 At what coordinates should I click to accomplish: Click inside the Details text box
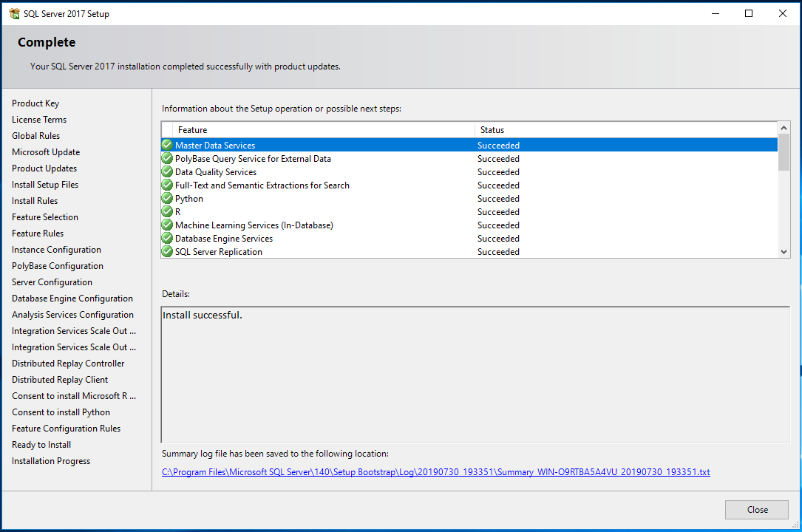click(475, 374)
